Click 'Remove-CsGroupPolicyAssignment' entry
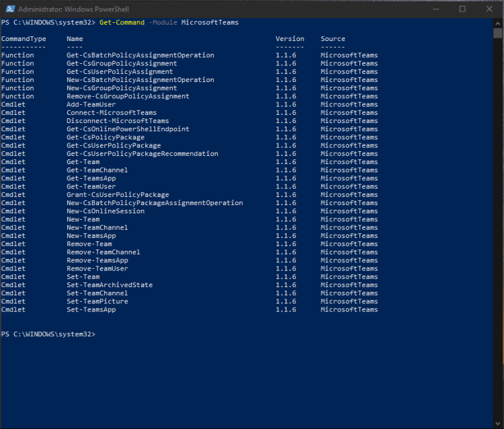This screenshot has height=429, width=504. (128, 96)
